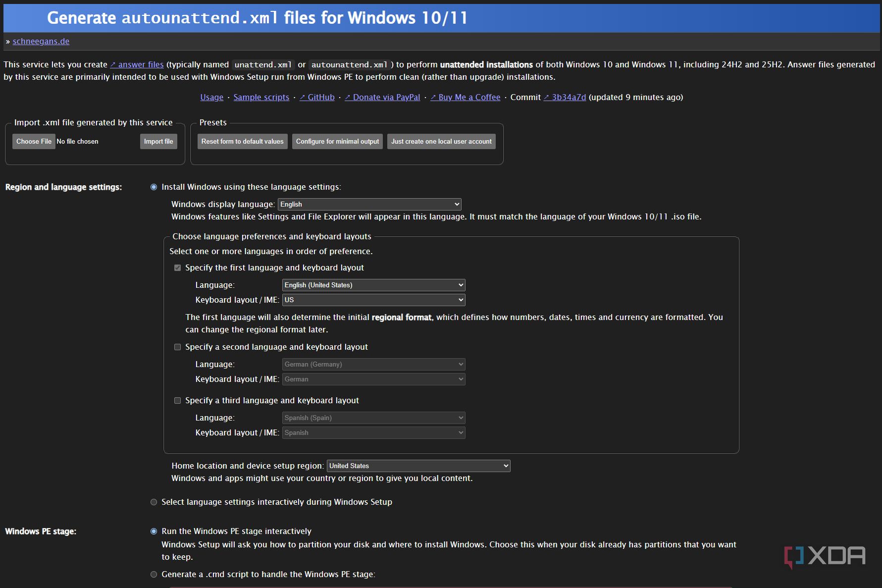Click the Choose File button

34,141
